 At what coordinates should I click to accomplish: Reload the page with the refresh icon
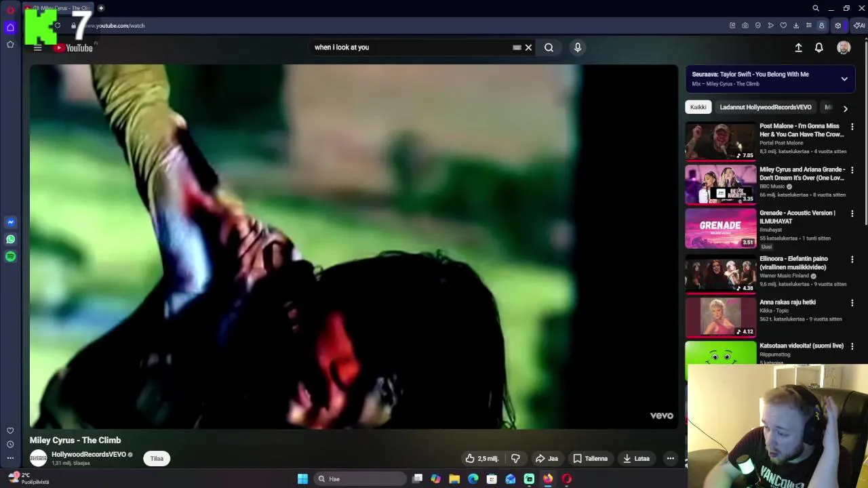point(58,26)
